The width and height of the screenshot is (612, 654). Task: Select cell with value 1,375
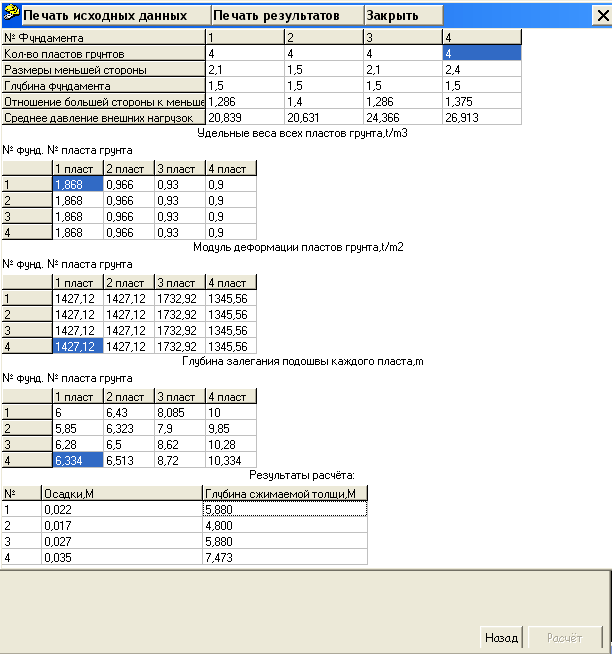pos(482,102)
